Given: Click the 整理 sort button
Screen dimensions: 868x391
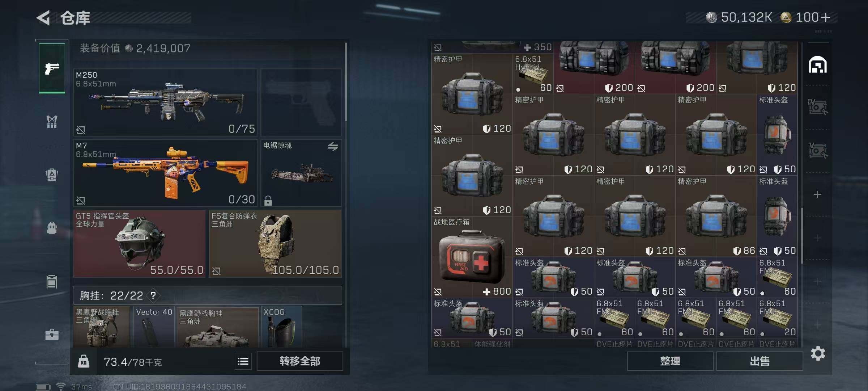Looking at the screenshot, I should [670, 361].
